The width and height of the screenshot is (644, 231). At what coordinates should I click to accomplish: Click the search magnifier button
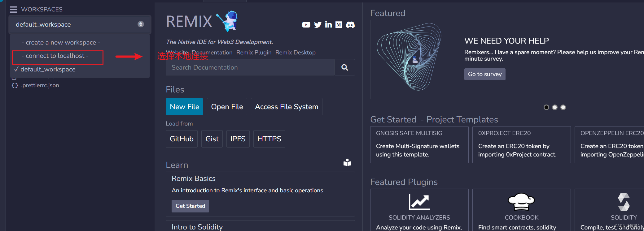point(344,67)
